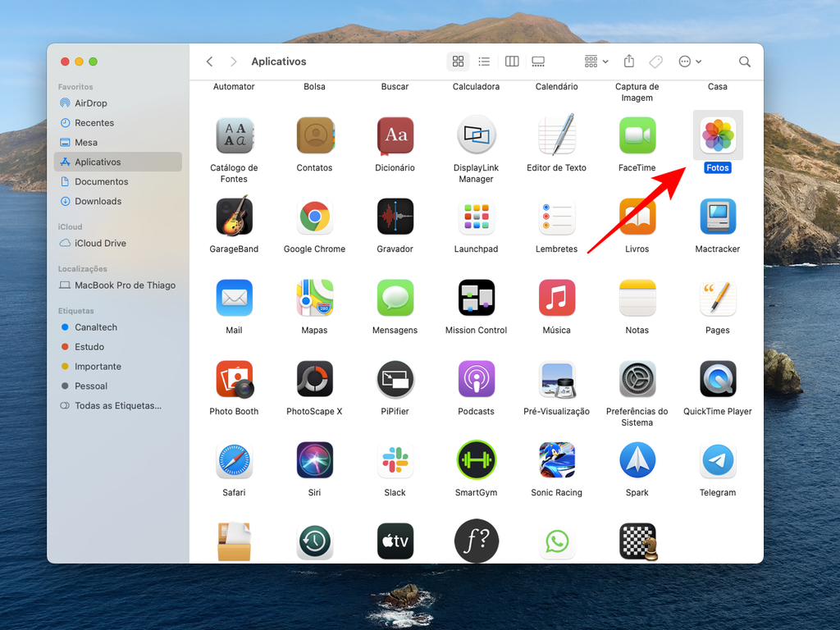Open Documentos in the sidebar
The image size is (840, 630).
coord(118,181)
